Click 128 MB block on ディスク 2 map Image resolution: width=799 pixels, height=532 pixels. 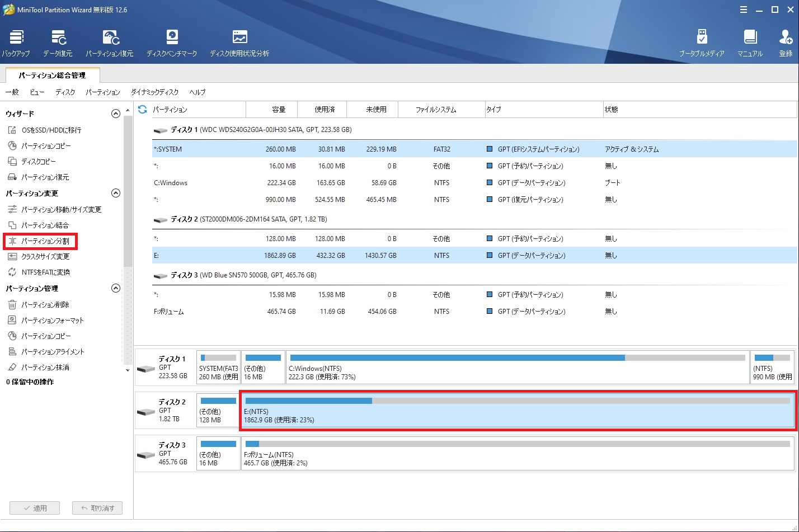point(218,411)
